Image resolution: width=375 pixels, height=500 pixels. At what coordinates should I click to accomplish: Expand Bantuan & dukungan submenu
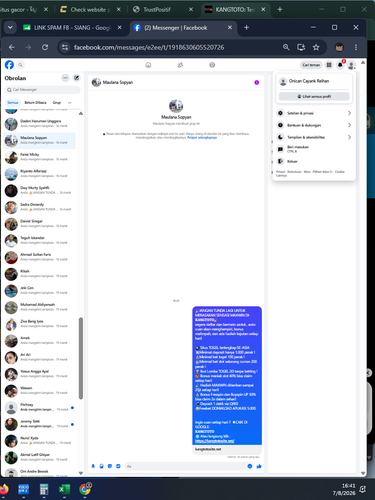(x=314, y=125)
